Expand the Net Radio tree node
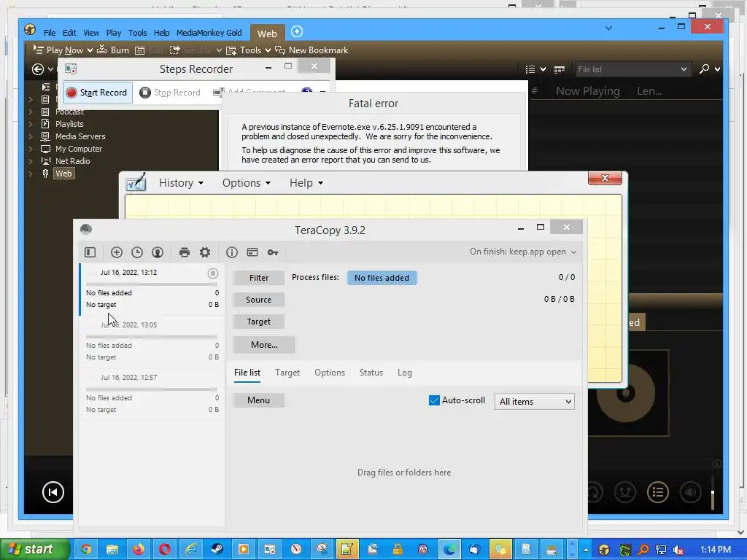The width and height of the screenshot is (747, 560). pos(31,161)
